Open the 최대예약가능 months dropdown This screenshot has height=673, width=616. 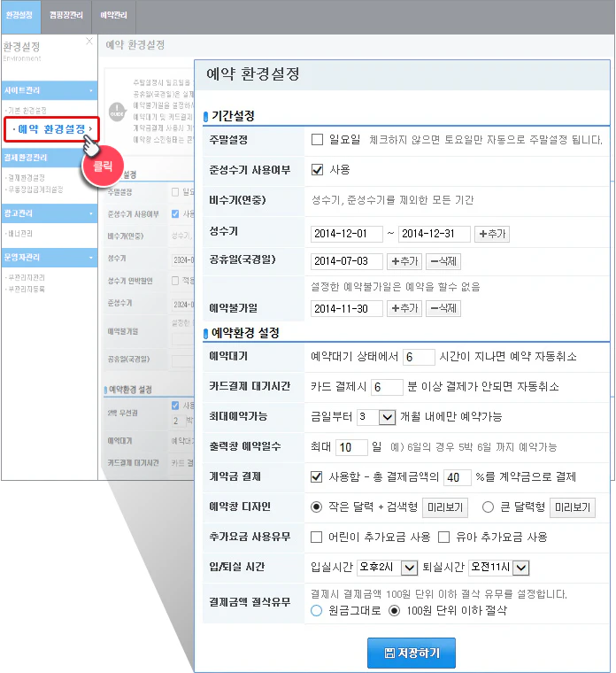pyautogui.click(x=376, y=417)
